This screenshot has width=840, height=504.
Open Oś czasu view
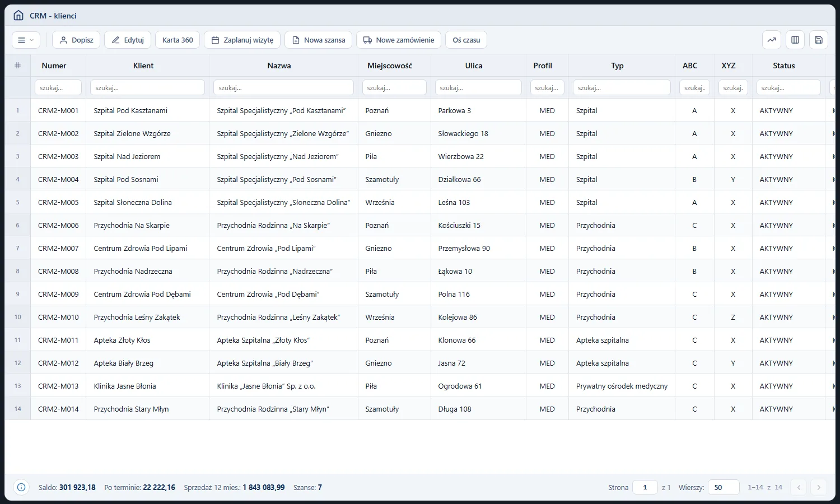(466, 40)
